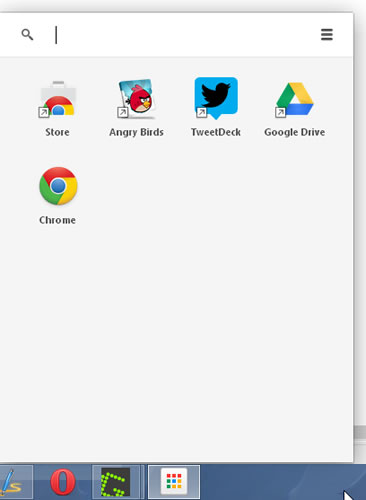Open the Chrome Web Store app
366x500 pixels.
point(58,99)
